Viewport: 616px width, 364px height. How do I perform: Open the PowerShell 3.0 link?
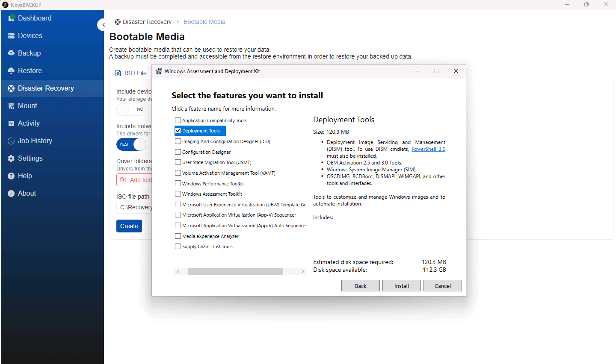(x=428, y=149)
